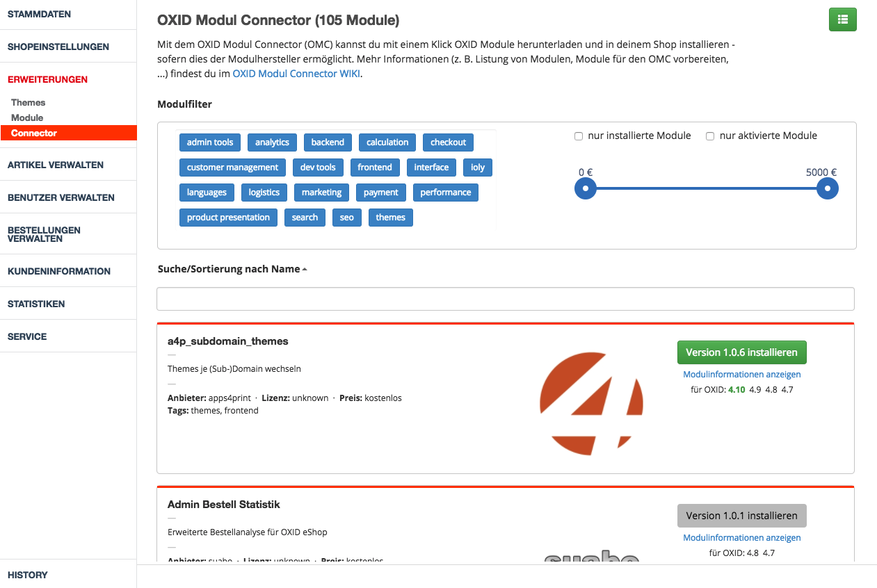Viewport: 877px width, 588px height.
Task: Filter by 'backend' tag
Action: (x=328, y=142)
